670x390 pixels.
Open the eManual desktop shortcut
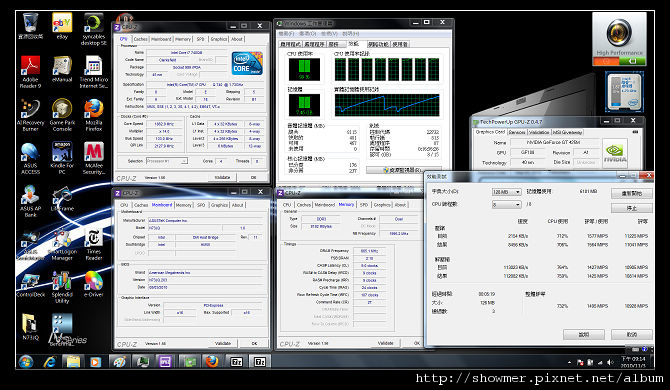[x=62, y=68]
